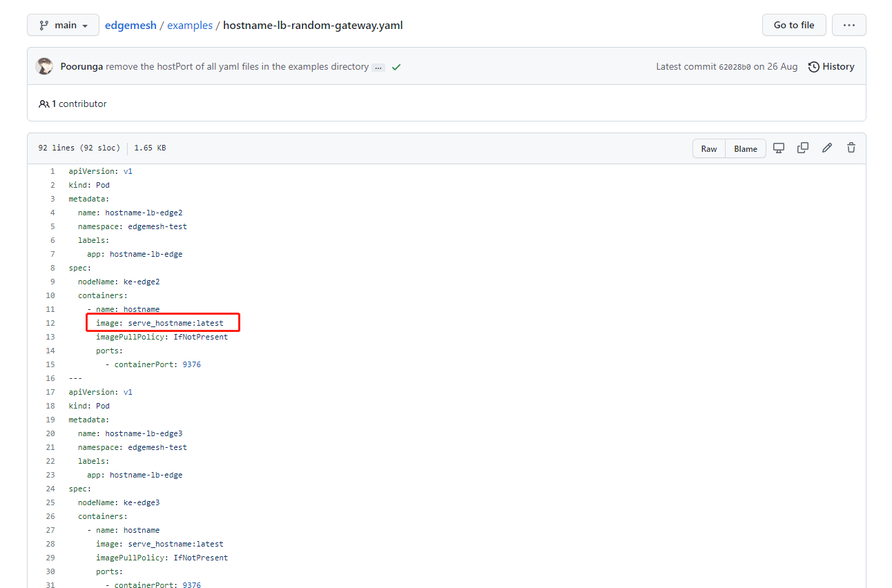Viewport: 892px width, 588px height.
Task: Select the Raw view tab
Action: coord(708,148)
